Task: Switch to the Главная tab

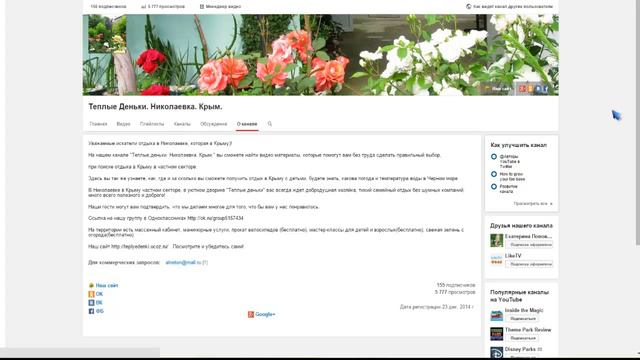Action: coord(98,124)
